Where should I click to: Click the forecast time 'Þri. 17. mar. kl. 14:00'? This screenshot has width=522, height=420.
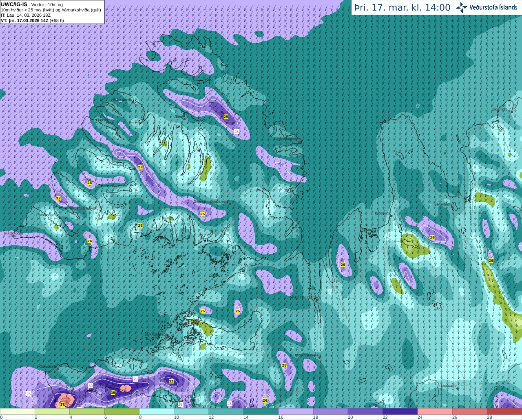click(x=403, y=7)
